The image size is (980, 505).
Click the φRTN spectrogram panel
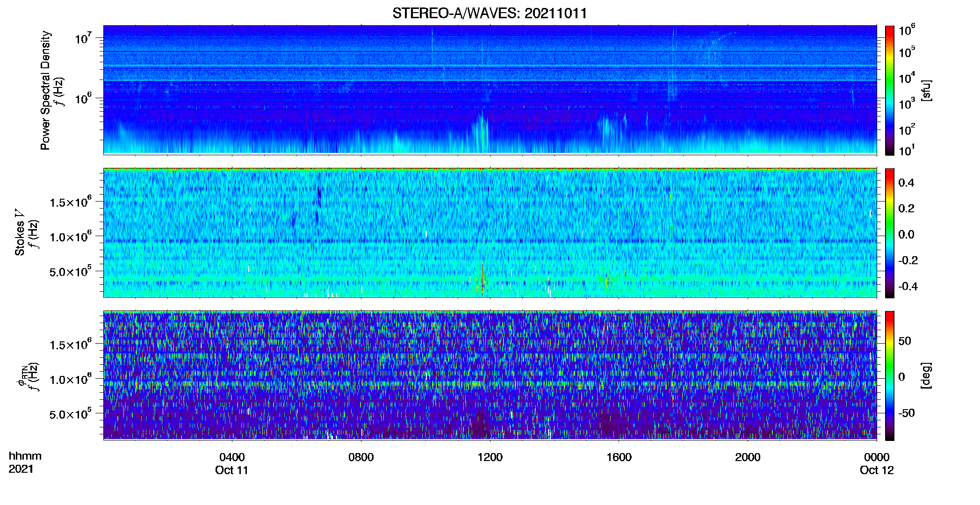click(490, 375)
